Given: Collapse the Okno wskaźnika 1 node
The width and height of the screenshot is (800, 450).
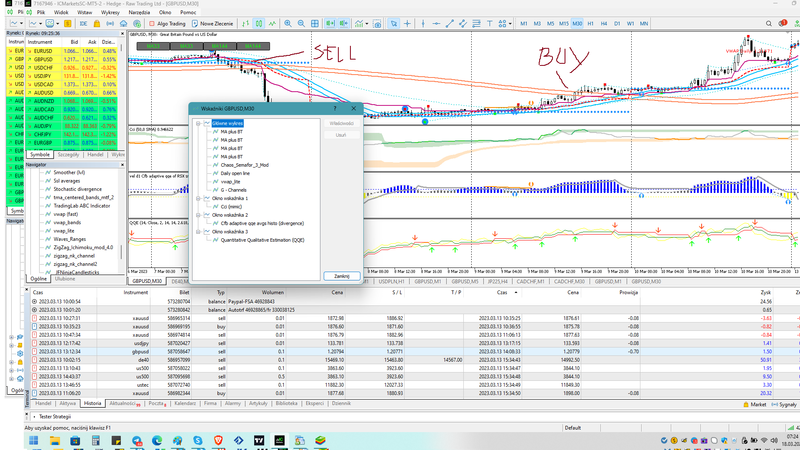Looking at the screenshot, I should pos(197,199).
